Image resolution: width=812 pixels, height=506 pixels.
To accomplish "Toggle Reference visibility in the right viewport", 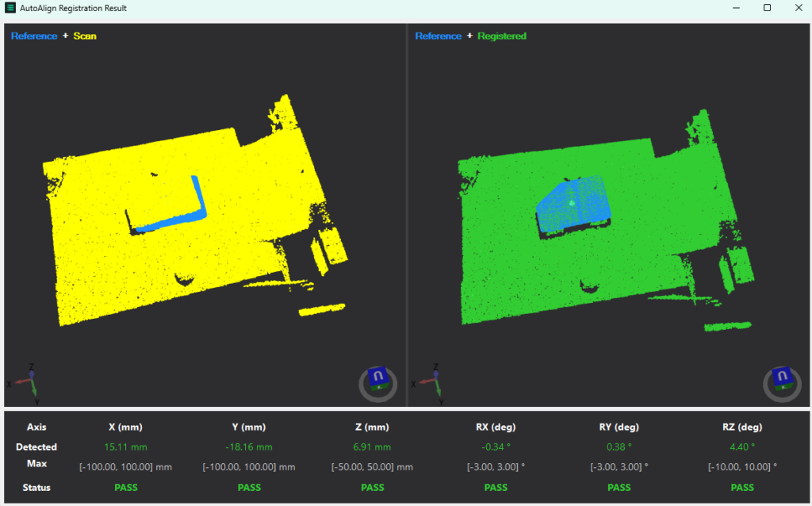I will coord(439,36).
